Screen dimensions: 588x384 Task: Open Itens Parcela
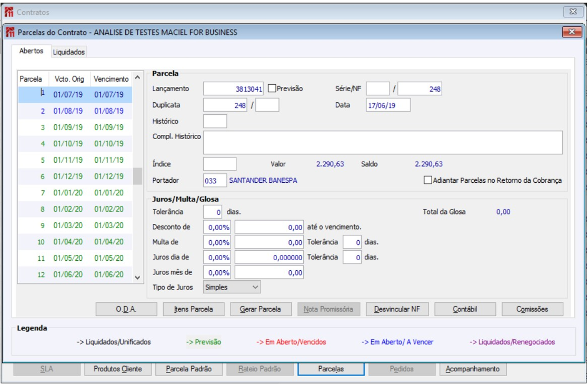193,309
